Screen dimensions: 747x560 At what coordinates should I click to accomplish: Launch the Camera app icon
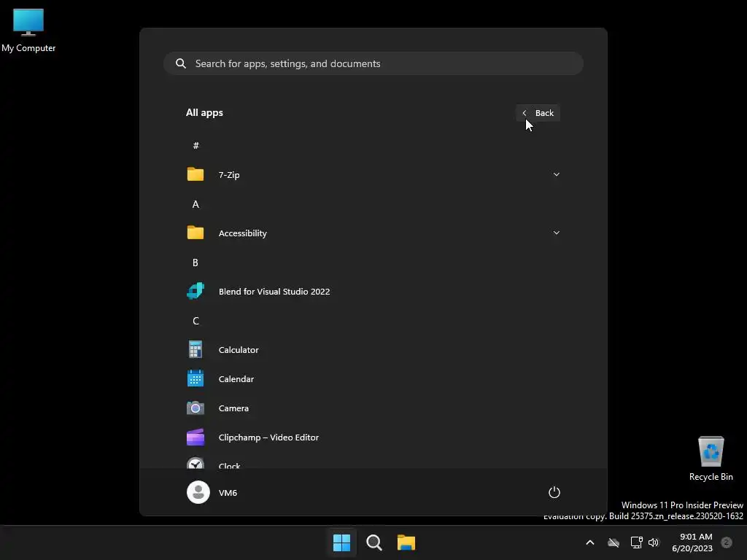pos(196,408)
